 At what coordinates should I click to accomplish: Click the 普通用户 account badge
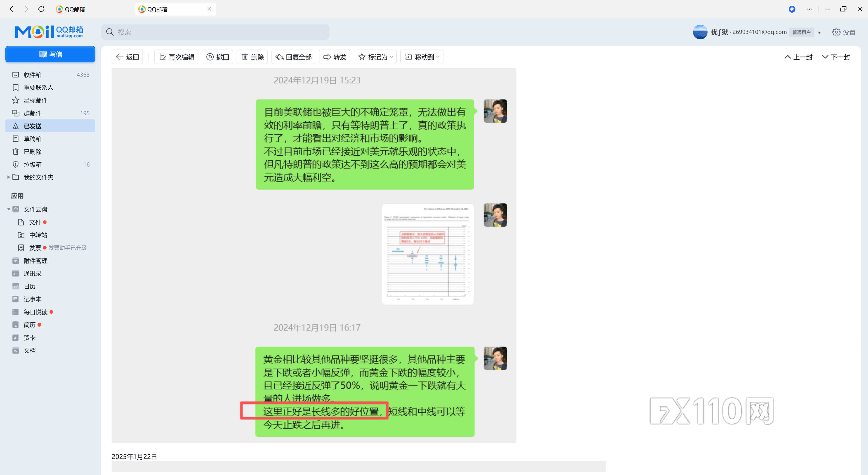pyautogui.click(x=801, y=32)
